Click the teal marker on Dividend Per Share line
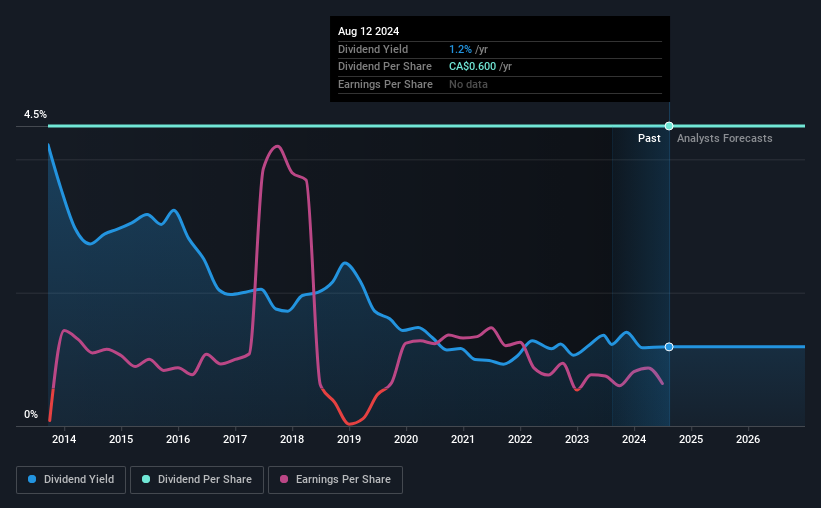Image resolution: width=821 pixels, height=508 pixels. (x=669, y=126)
